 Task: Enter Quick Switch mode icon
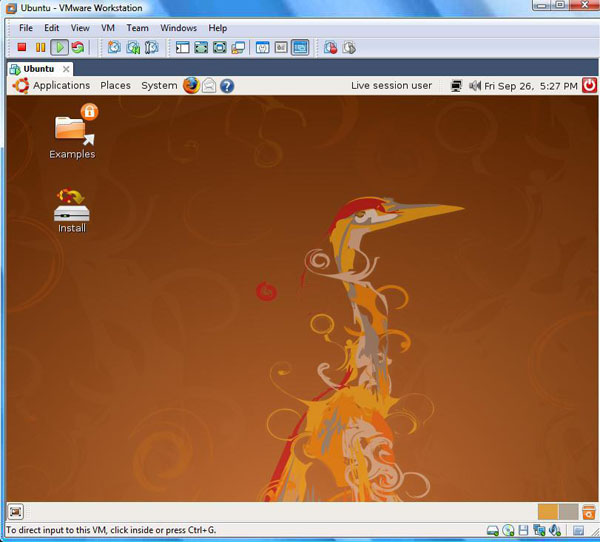click(201, 47)
